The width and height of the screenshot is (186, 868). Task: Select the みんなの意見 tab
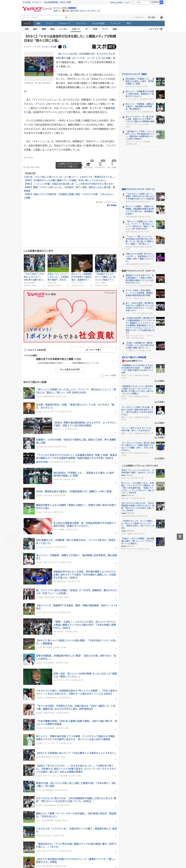tap(99, 24)
